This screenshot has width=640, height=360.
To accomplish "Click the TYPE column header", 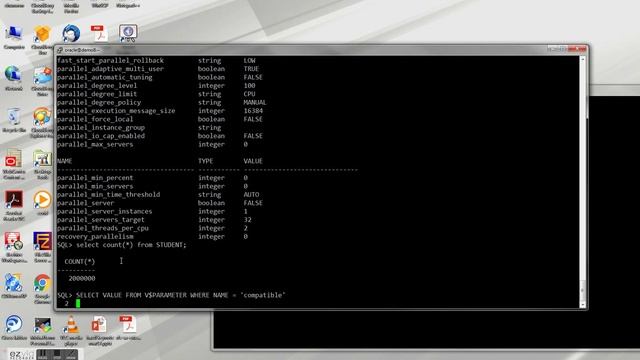I will tap(205, 161).
